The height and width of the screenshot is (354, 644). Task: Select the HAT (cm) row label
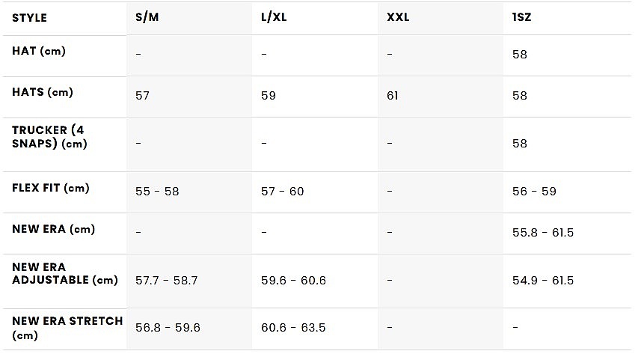39,51
